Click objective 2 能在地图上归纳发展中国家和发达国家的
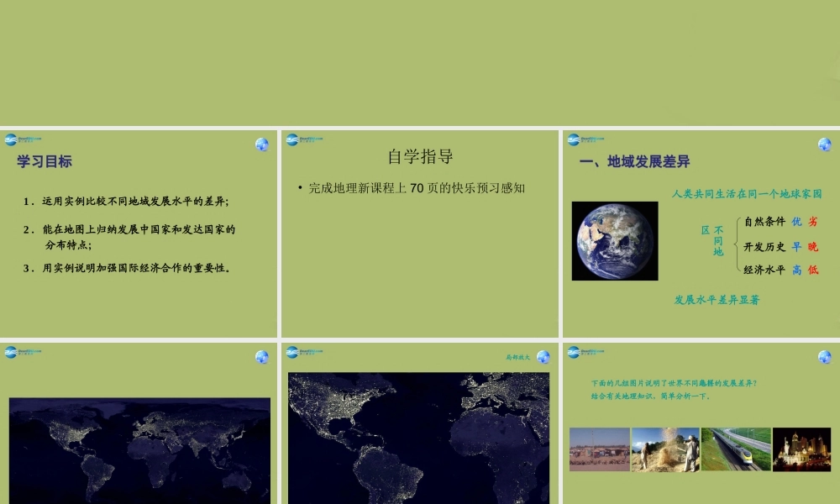Screen dimensions: 840x504 click(x=129, y=229)
